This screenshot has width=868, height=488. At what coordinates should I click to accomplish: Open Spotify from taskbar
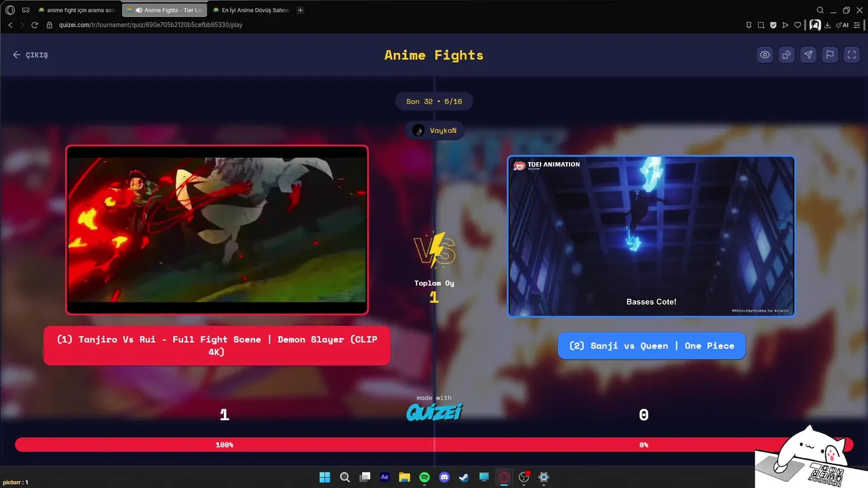[425, 477]
